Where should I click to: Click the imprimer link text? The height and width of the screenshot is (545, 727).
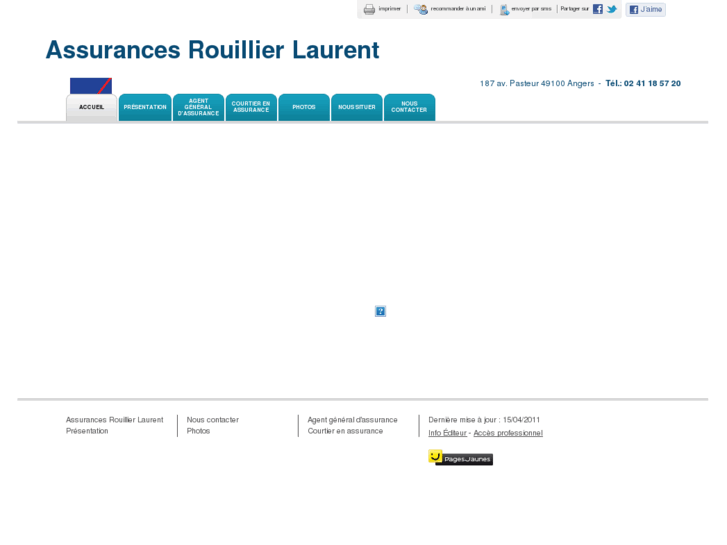[389, 9]
